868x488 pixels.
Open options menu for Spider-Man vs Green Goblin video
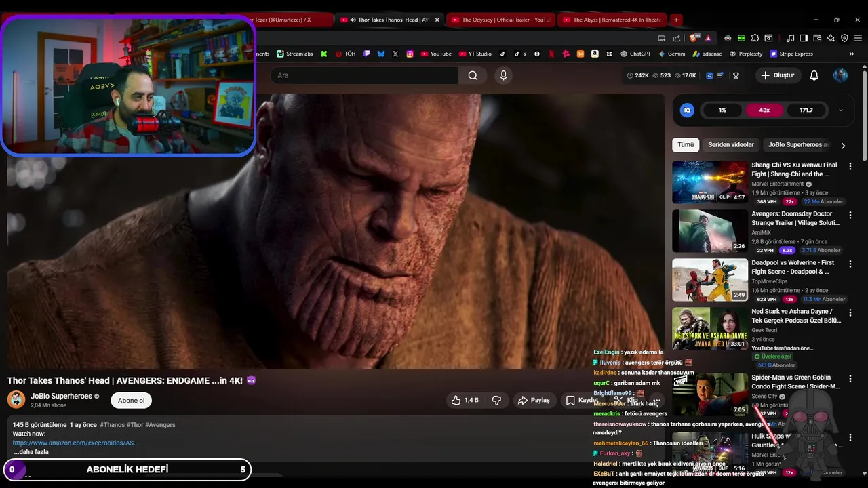click(850, 379)
